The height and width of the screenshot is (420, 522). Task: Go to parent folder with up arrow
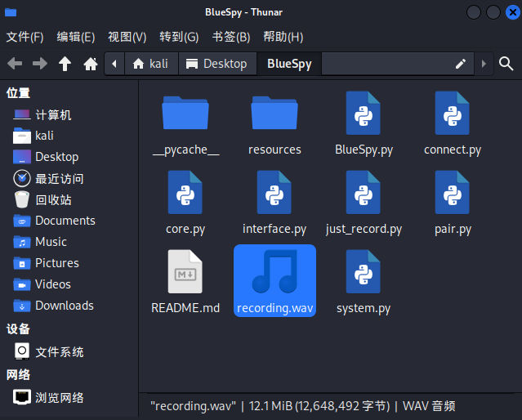(x=65, y=64)
